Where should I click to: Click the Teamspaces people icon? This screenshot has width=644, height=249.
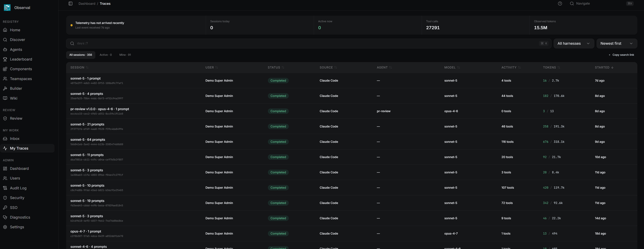[x=5, y=79]
